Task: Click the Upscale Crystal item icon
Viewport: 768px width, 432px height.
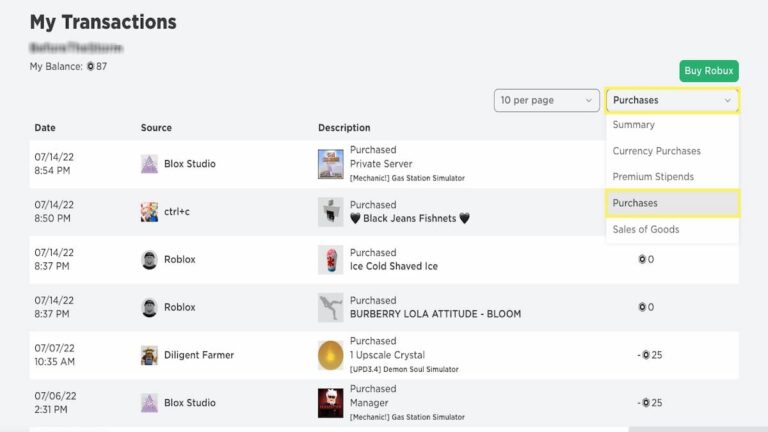Action: [x=330, y=355]
